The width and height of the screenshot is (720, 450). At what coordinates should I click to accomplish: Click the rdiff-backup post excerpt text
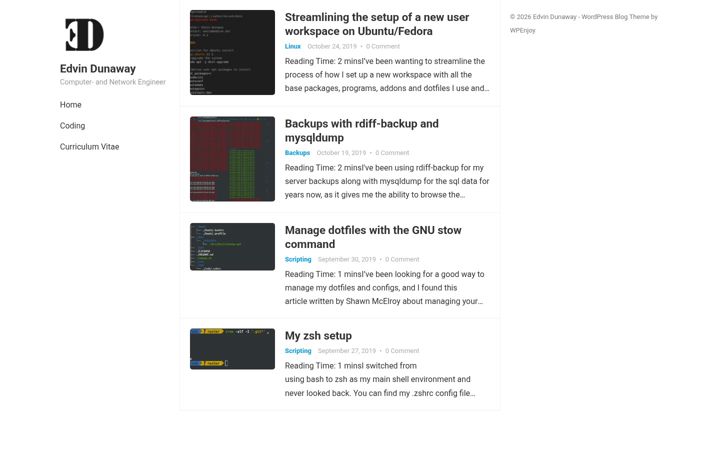click(387, 181)
